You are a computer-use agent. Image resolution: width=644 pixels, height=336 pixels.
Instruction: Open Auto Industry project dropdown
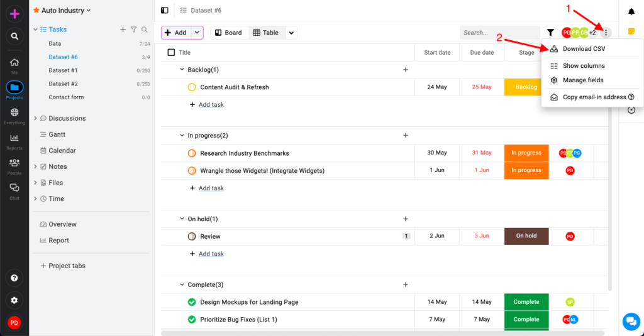pos(89,11)
